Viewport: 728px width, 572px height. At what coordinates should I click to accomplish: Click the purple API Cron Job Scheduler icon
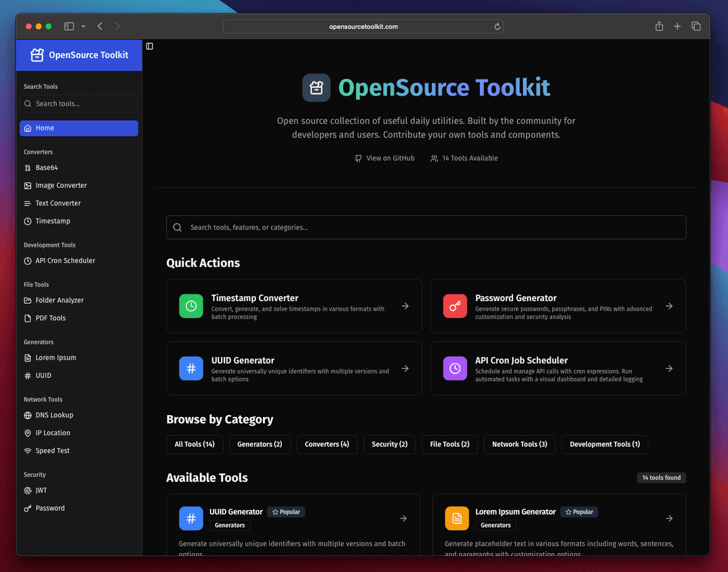455,369
